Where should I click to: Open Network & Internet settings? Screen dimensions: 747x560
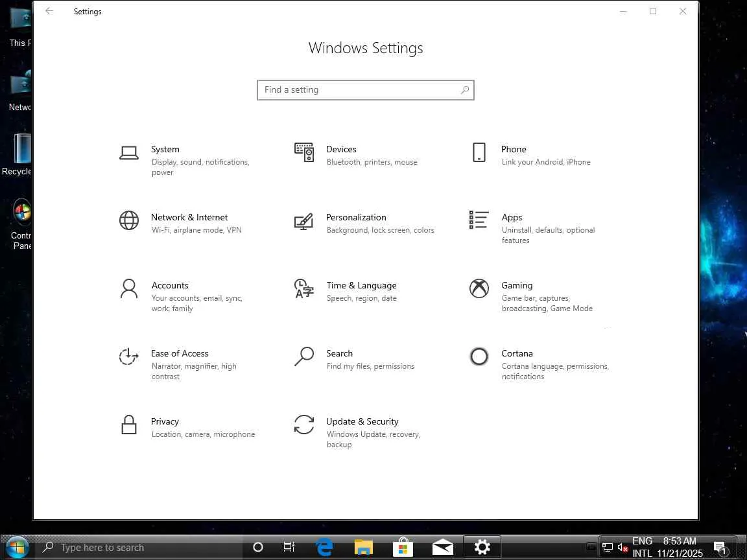click(x=189, y=217)
